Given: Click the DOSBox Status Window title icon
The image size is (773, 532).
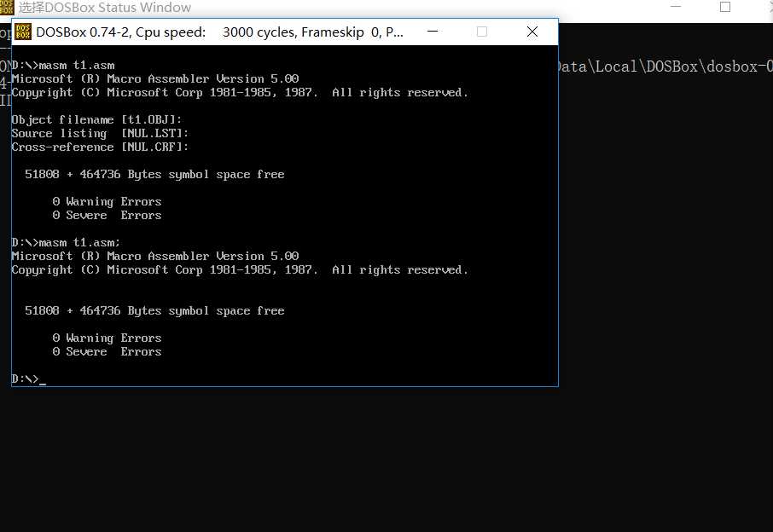Looking at the screenshot, I should (x=7, y=7).
